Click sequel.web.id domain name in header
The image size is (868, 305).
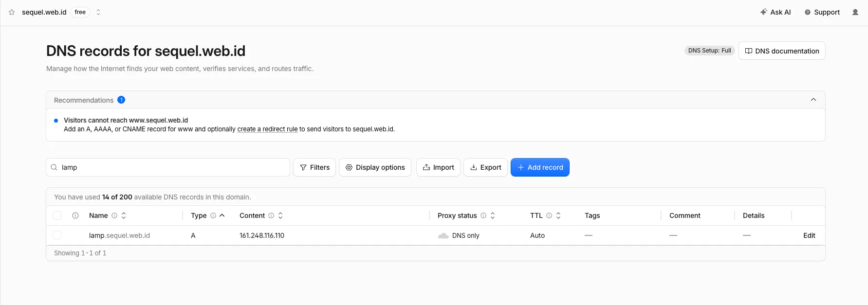coord(44,12)
